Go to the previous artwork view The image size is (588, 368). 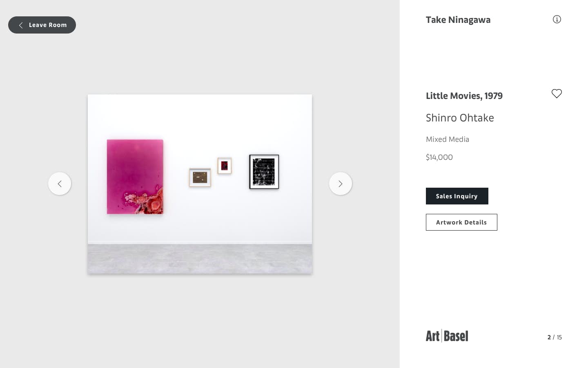click(x=60, y=184)
